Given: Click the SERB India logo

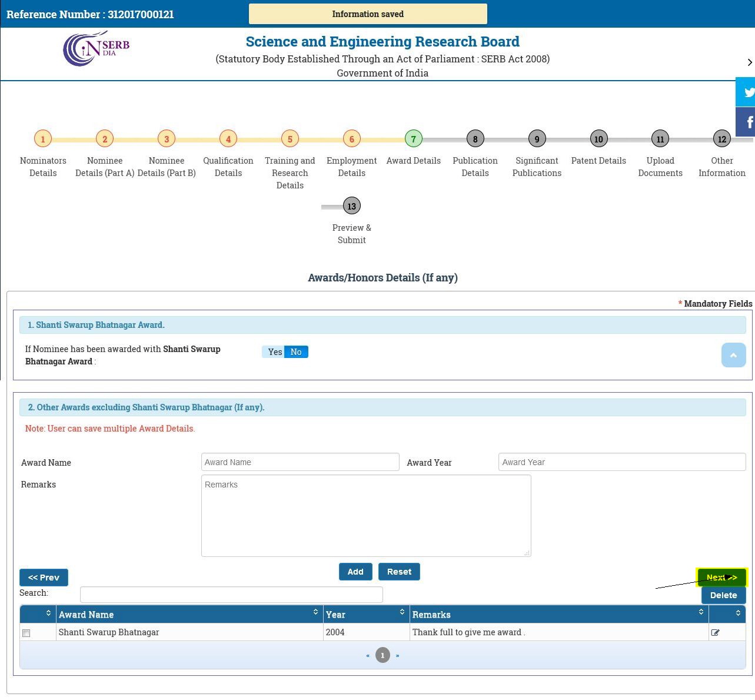Looking at the screenshot, I should 97,48.
